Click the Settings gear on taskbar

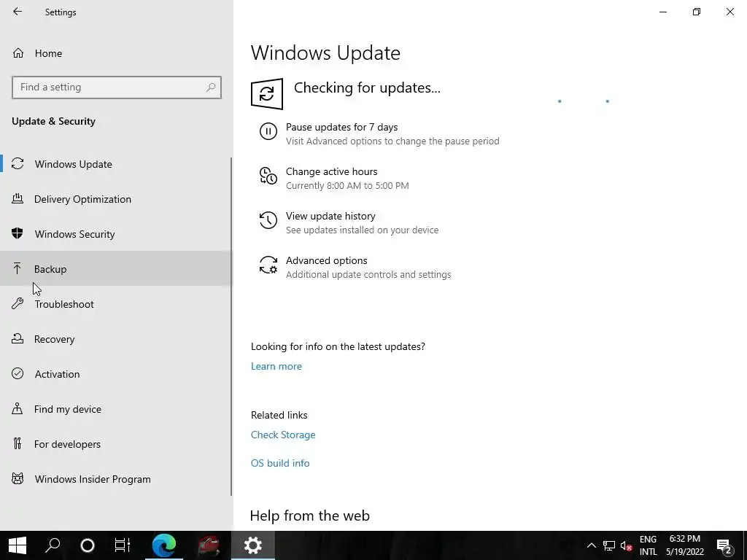(253, 545)
